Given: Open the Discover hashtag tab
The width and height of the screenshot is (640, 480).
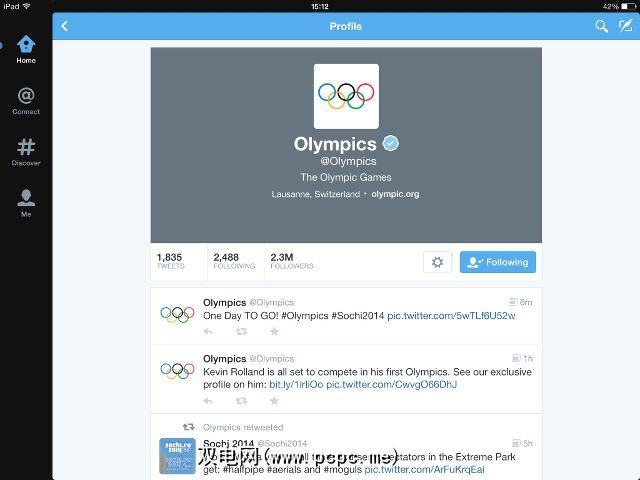Looking at the screenshot, I should click(x=26, y=152).
